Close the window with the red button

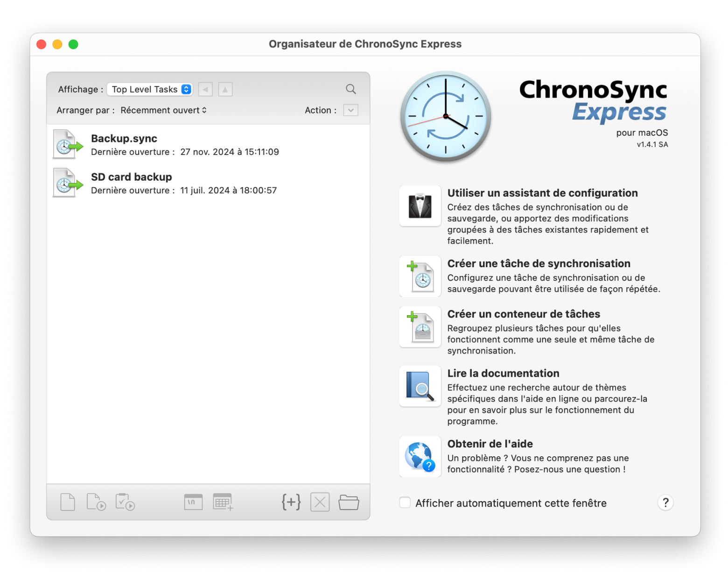tap(41, 44)
